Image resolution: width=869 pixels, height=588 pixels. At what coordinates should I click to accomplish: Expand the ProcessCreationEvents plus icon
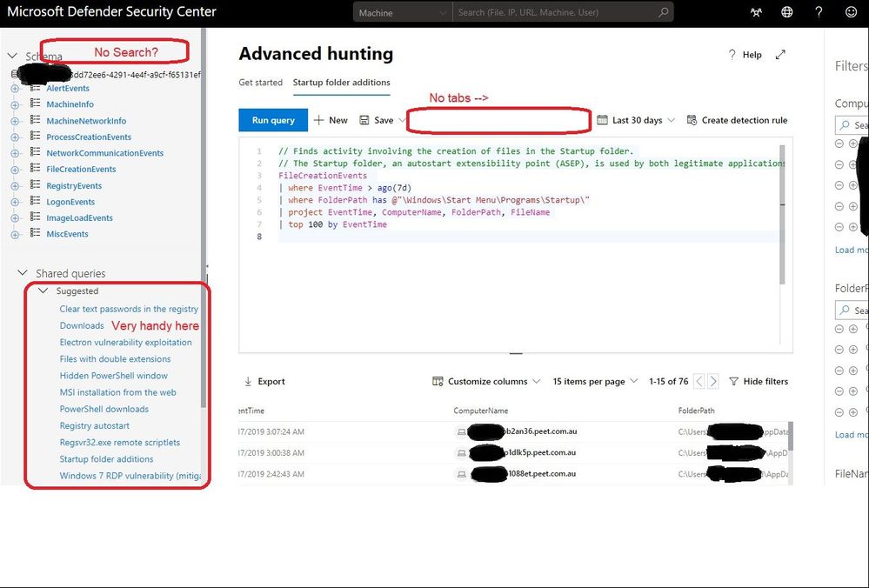point(15,137)
